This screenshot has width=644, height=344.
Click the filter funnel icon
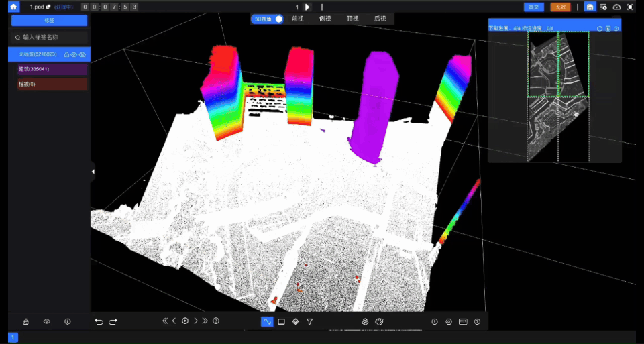click(x=310, y=322)
